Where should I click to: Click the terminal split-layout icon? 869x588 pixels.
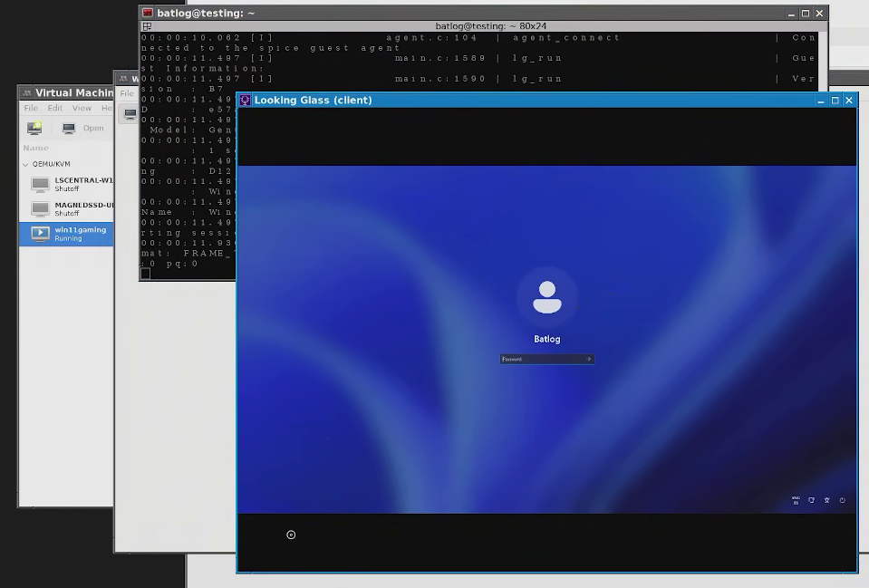(147, 26)
